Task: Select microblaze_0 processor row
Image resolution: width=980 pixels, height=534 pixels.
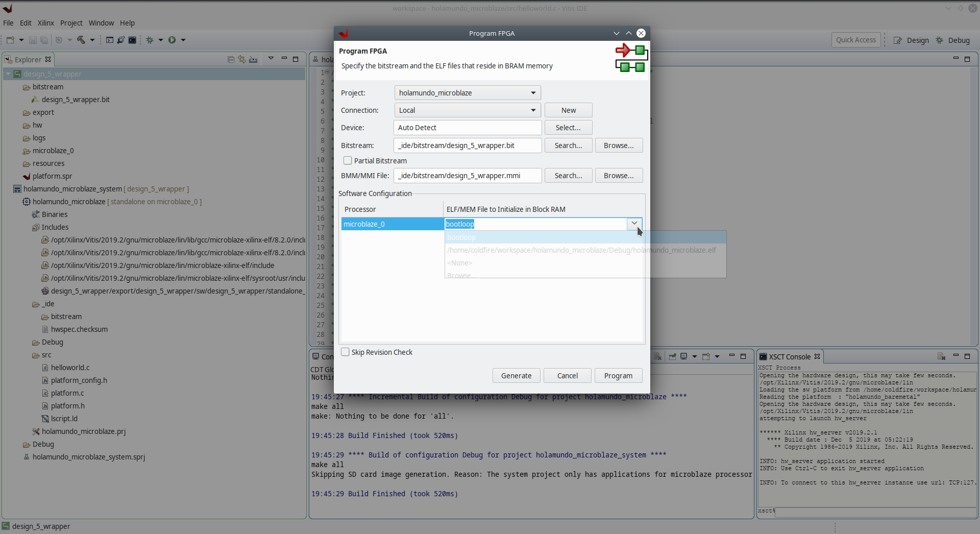Action: (392, 224)
